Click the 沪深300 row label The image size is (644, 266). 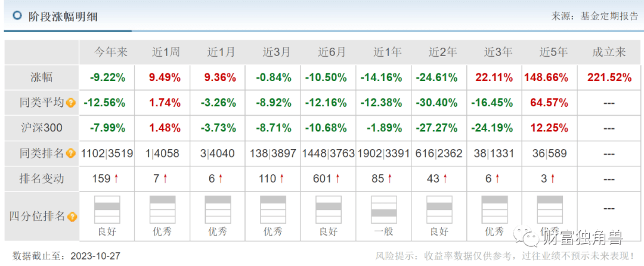[42, 128]
